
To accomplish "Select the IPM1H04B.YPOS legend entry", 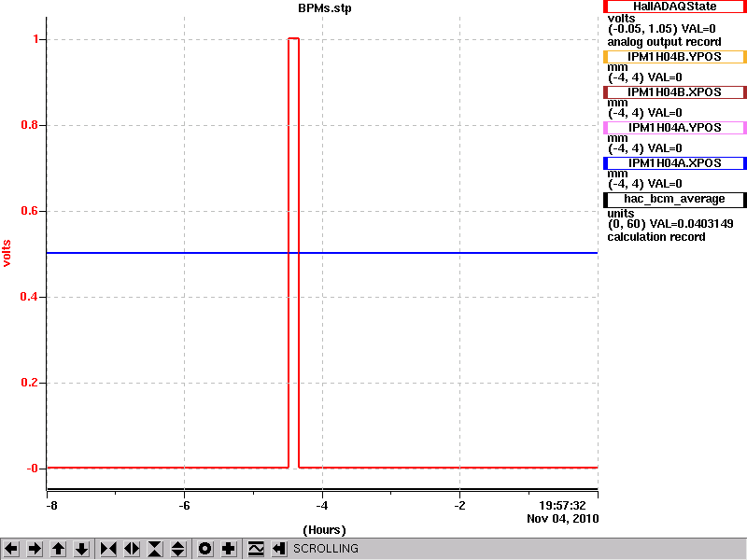I will coord(674,57).
